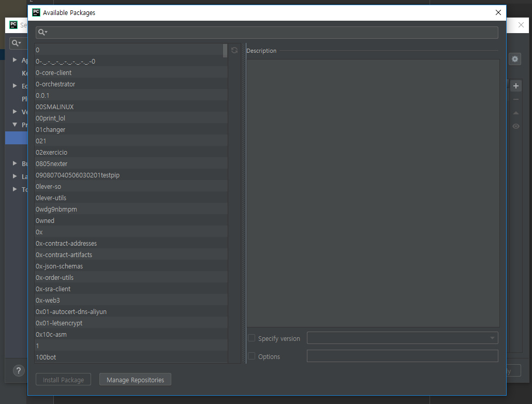The image size is (532, 404).
Task: Expand the 'To' node in Settings sidebar
Action: click(x=14, y=189)
